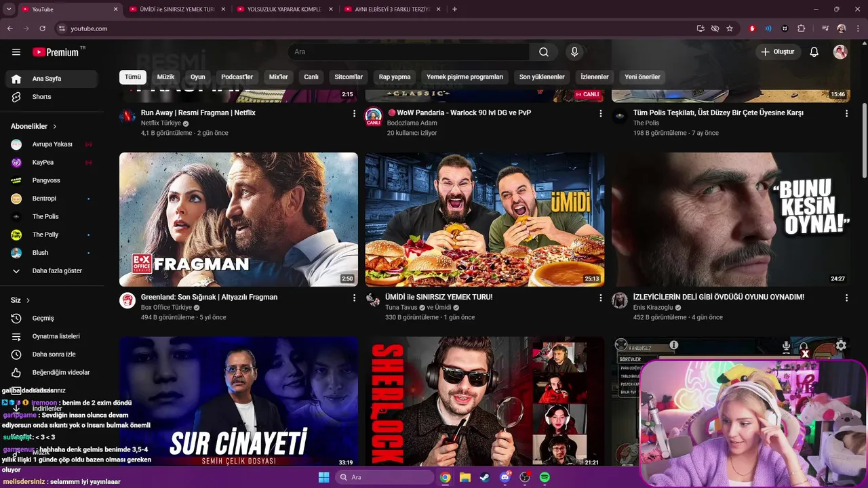868x488 pixels.
Task: Switch to YOLSUZLUK YAPARAK KOMPLE browser tab
Action: 284,9
